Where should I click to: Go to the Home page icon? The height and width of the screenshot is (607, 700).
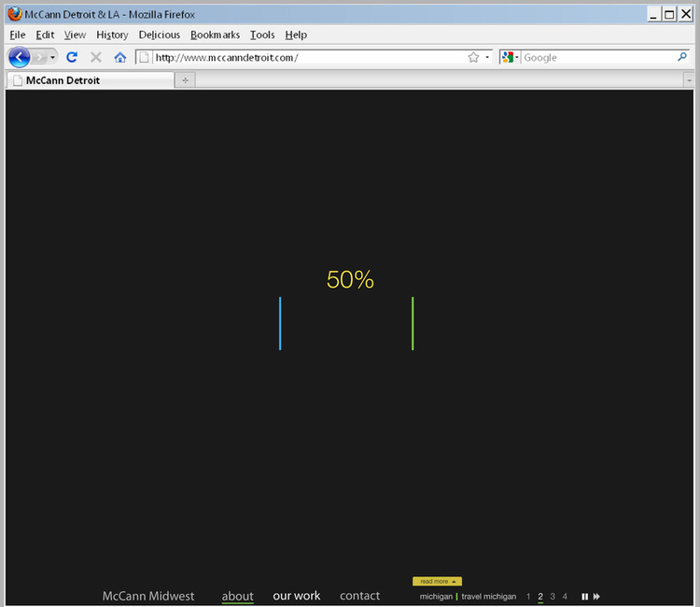click(119, 58)
